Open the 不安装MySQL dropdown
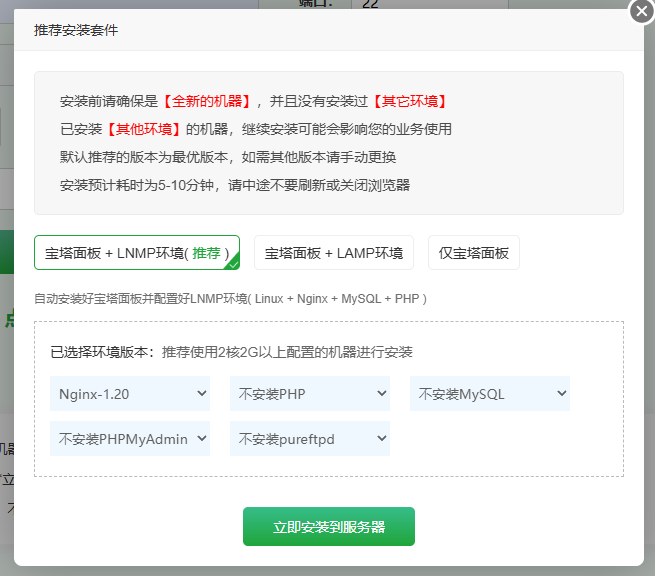This screenshot has width=655, height=576. click(489, 394)
